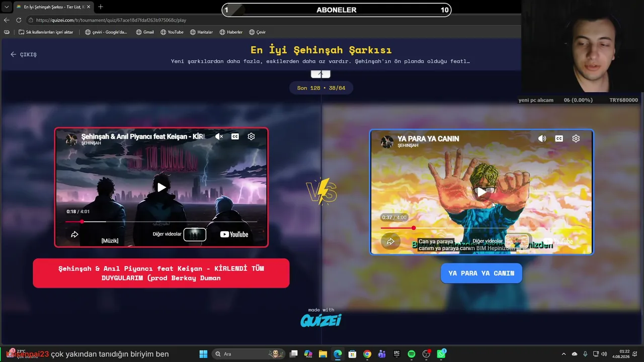Open Microsoft Teams from the taskbar
This screenshot has height=362, width=644.
(x=382, y=354)
